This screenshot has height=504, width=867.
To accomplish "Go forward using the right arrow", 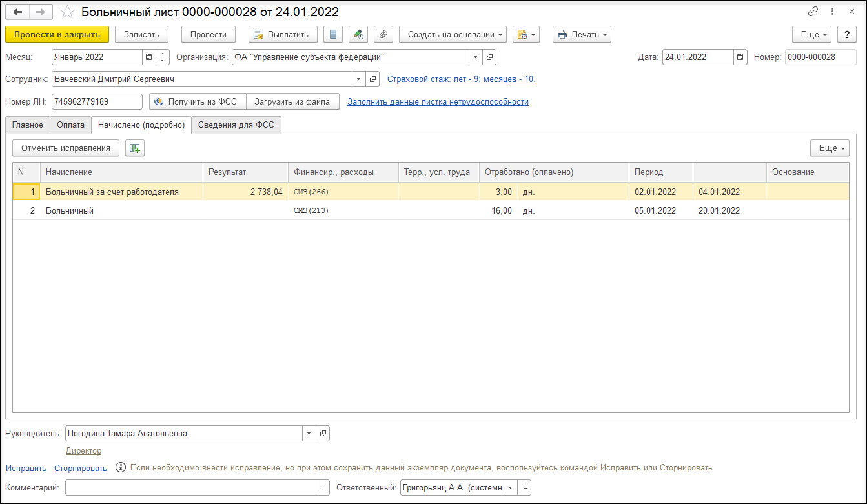I will [x=40, y=12].
